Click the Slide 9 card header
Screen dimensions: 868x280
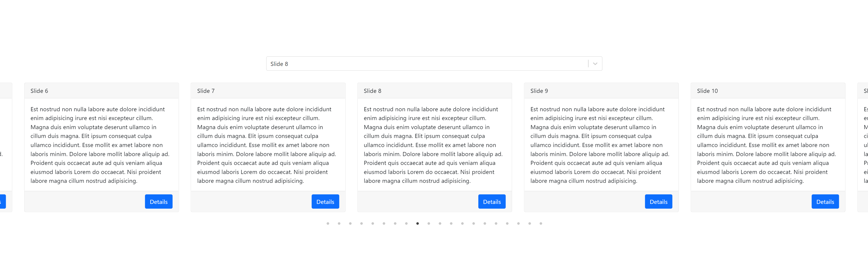click(601, 91)
